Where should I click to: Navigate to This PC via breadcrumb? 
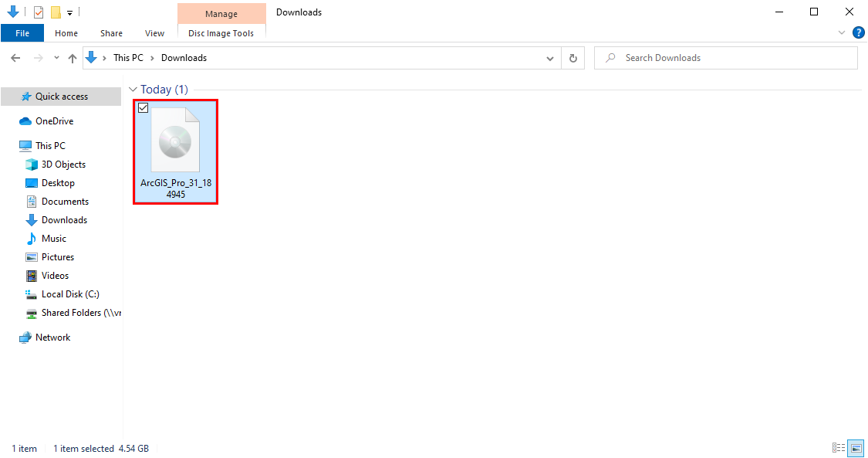coord(128,57)
